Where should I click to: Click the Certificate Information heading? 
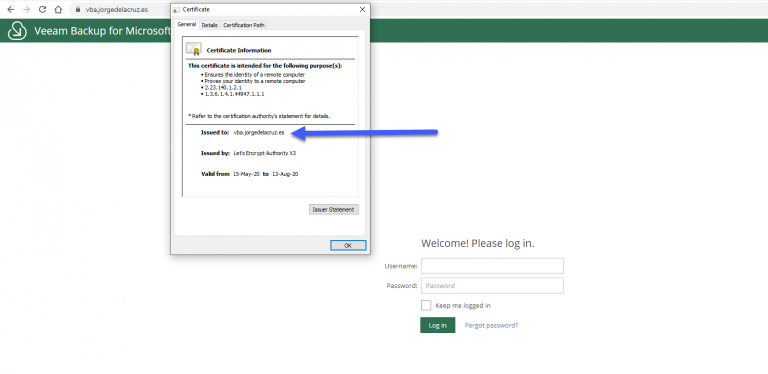click(x=239, y=50)
